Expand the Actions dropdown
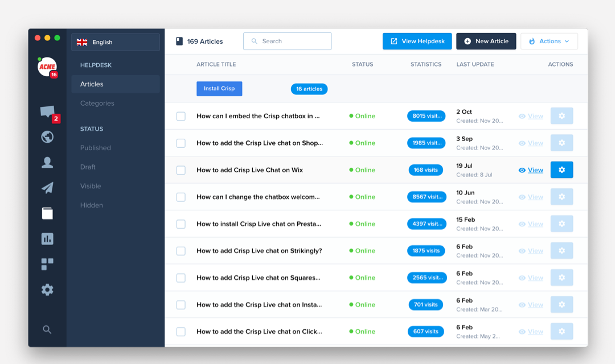Viewport: 615px width, 364px height. (549, 41)
